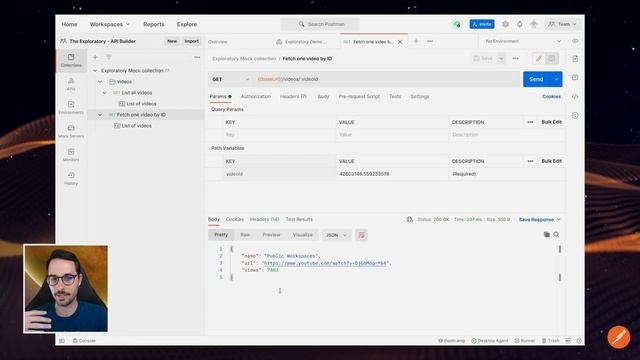Viewport: 640px width, 360px height.
Task: Click the sync status icon in header
Action: coord(457,24)
